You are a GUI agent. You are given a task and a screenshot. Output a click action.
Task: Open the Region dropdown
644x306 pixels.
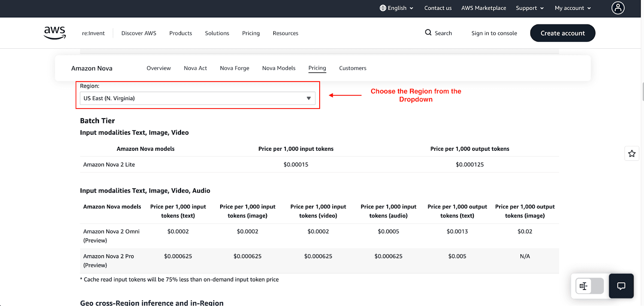(x=198, y=98)
